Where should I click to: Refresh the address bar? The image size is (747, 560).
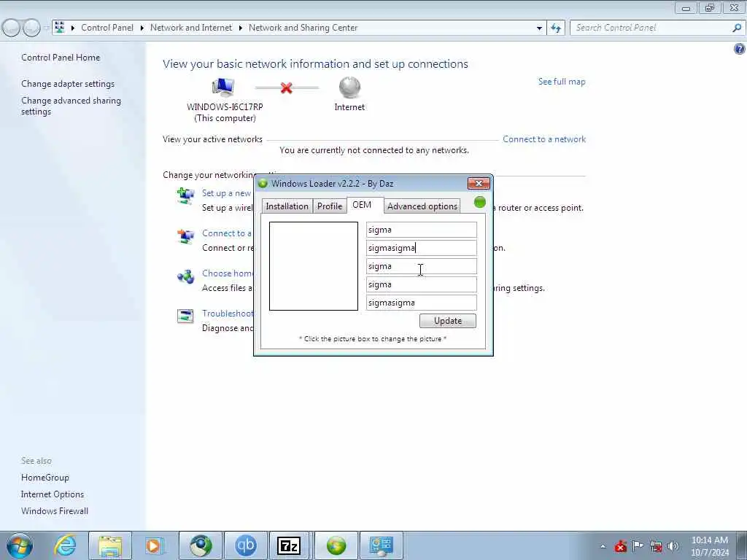(x=556, y=28)
